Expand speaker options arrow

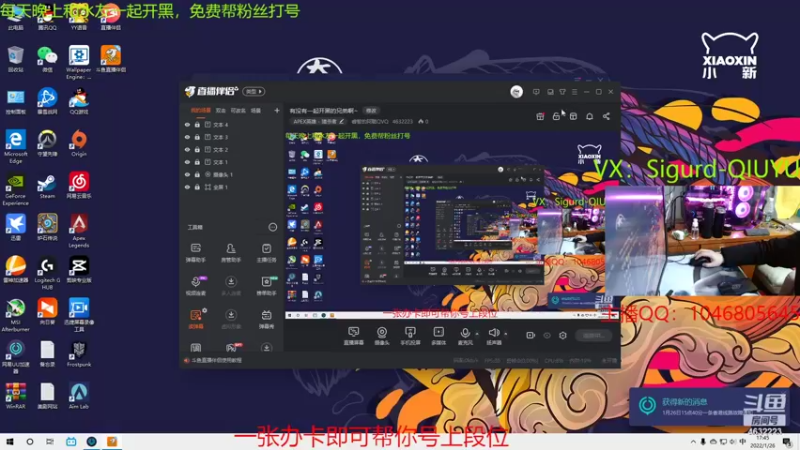click(506, 334)
